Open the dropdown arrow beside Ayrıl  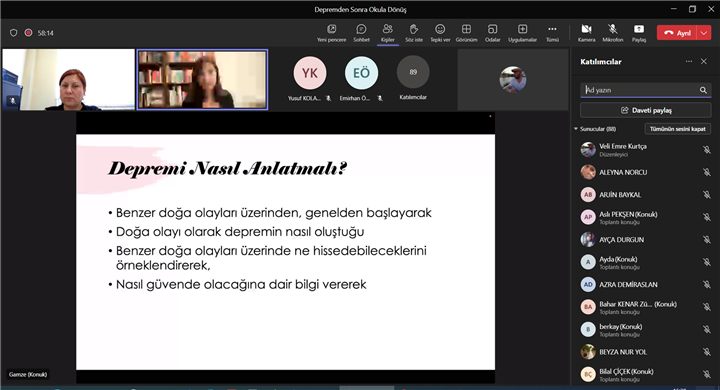point(704,33)
